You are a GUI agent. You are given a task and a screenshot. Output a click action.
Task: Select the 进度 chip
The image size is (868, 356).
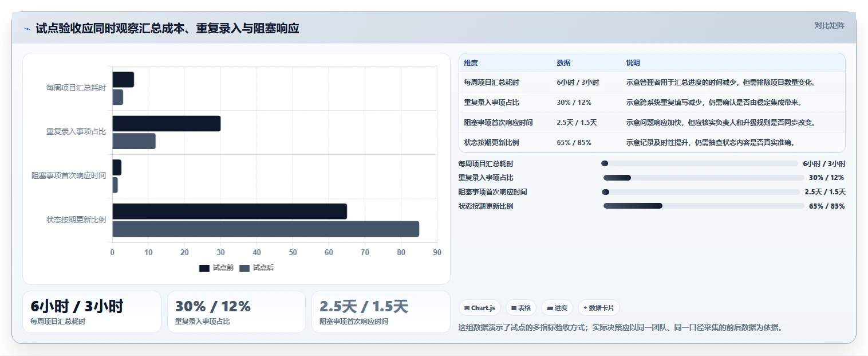(557, 308)
